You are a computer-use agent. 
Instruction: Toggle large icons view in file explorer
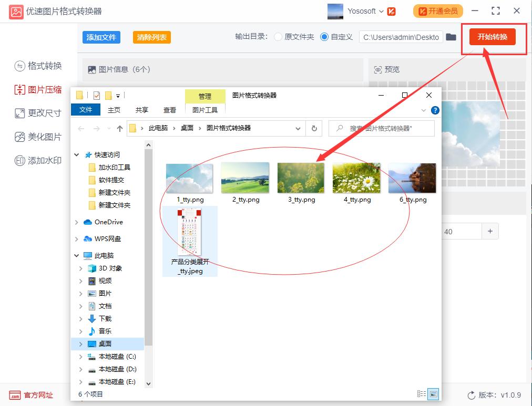point(433,393)
